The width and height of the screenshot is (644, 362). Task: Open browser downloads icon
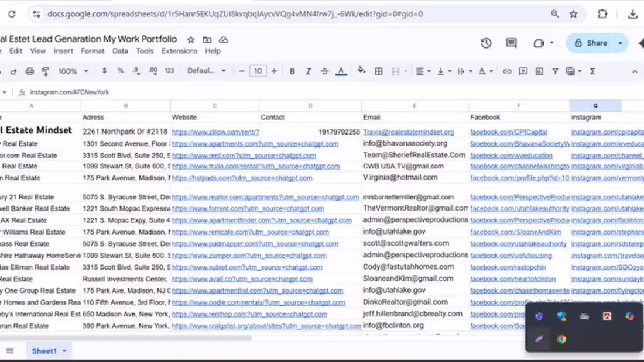(x=632, y=14)
